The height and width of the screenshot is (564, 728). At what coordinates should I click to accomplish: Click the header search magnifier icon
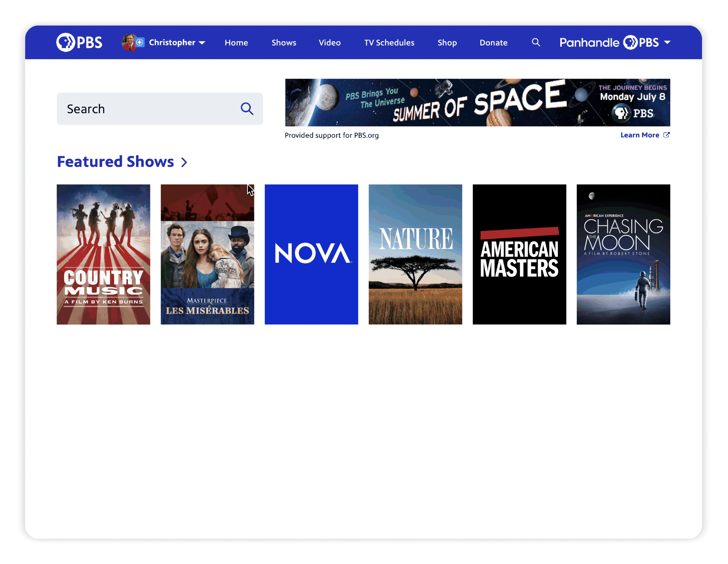coord(536,43)
